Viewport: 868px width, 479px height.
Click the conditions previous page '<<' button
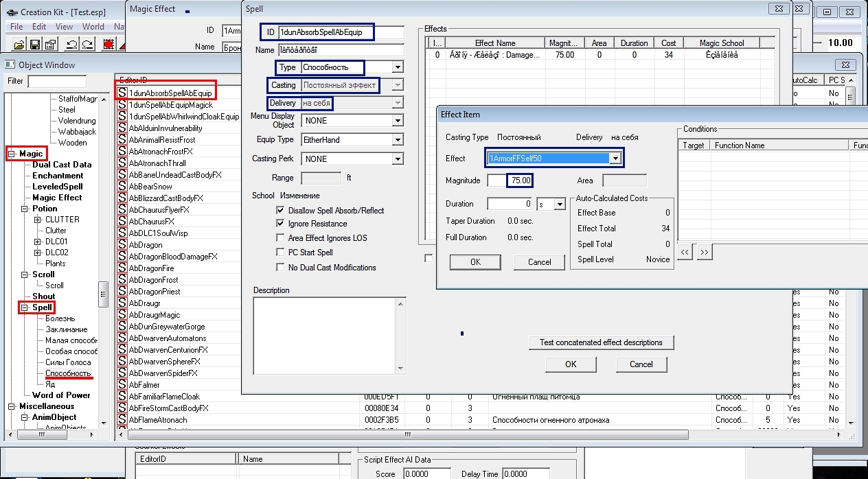(685, 252)
